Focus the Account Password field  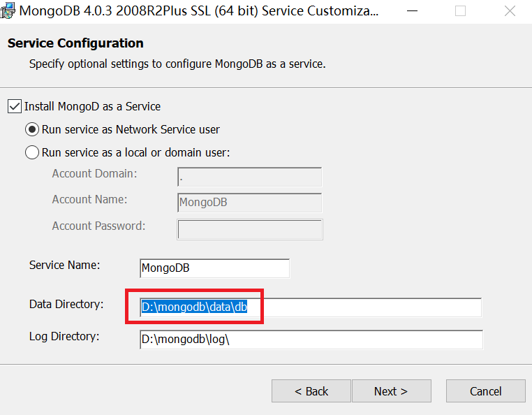(x=249, y=229)
